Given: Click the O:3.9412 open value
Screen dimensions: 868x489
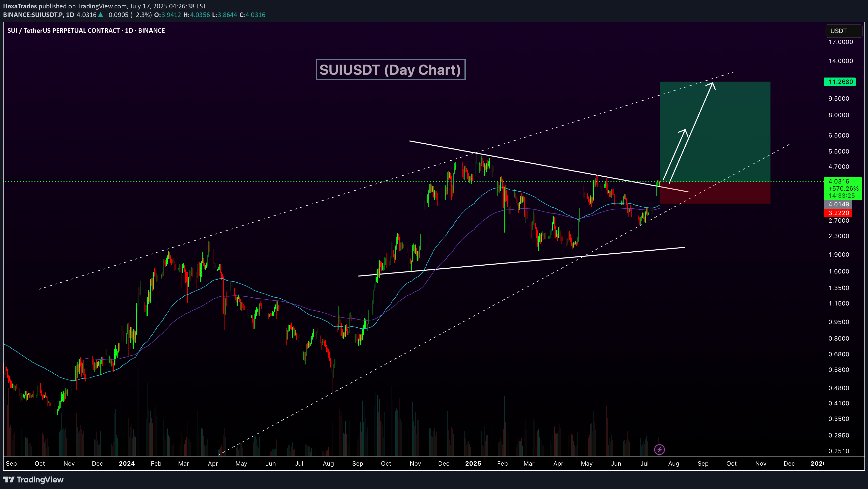Looking at the screenshot, I should coord(167,15).
